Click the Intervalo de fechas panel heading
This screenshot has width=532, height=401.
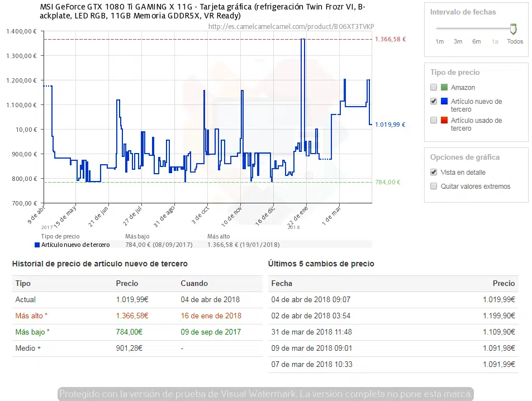(x=463, y=12)
